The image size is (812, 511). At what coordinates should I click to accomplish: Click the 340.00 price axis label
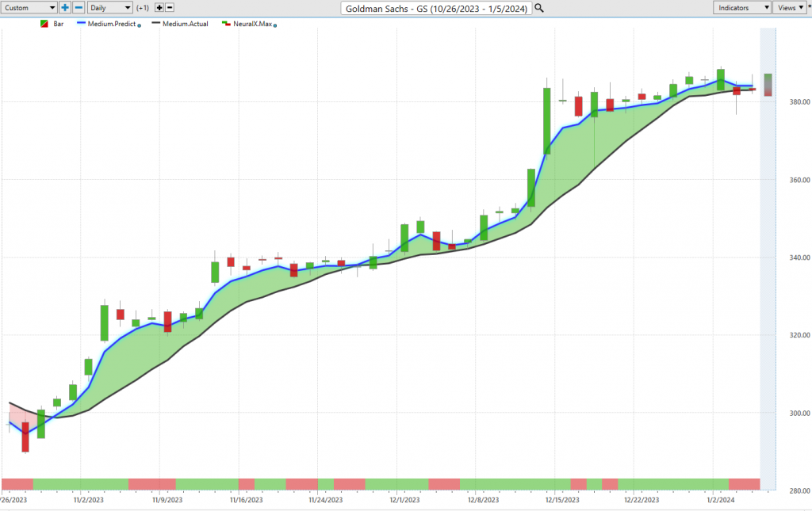click(799, 257)
